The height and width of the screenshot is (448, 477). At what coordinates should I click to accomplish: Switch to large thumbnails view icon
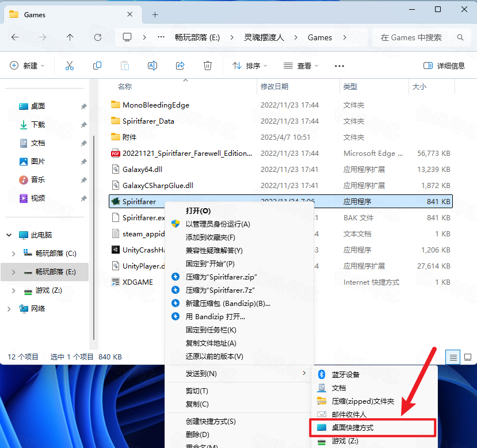pyautogui.click(x=468, y=357)
